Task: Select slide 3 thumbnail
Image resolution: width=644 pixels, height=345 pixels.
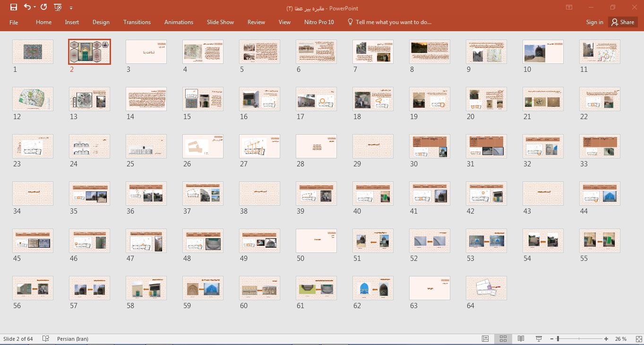Action: (x=146, y=52)
